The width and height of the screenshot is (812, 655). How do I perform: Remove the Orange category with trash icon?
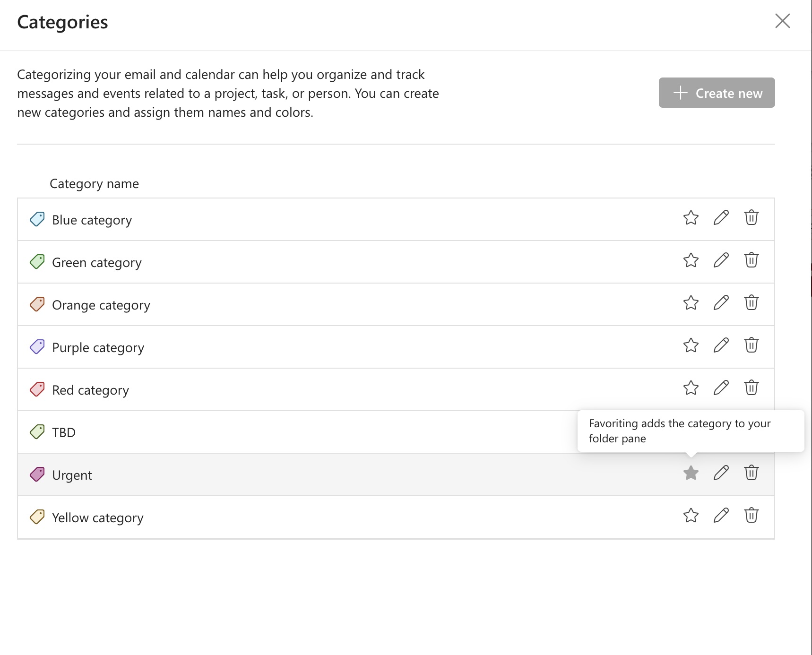pos(751,303)
